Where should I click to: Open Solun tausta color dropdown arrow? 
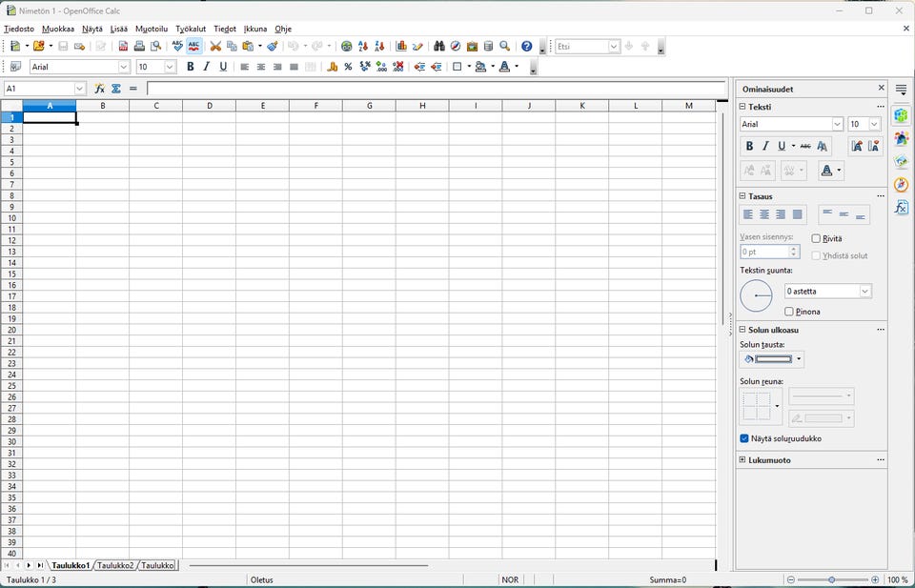click(x=799, y=359)
